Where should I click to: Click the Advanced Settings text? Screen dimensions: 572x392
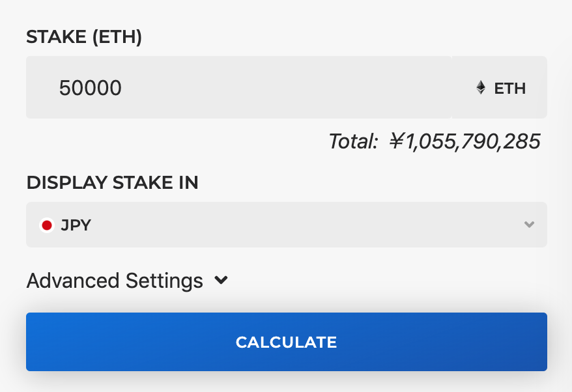(115, 281)
